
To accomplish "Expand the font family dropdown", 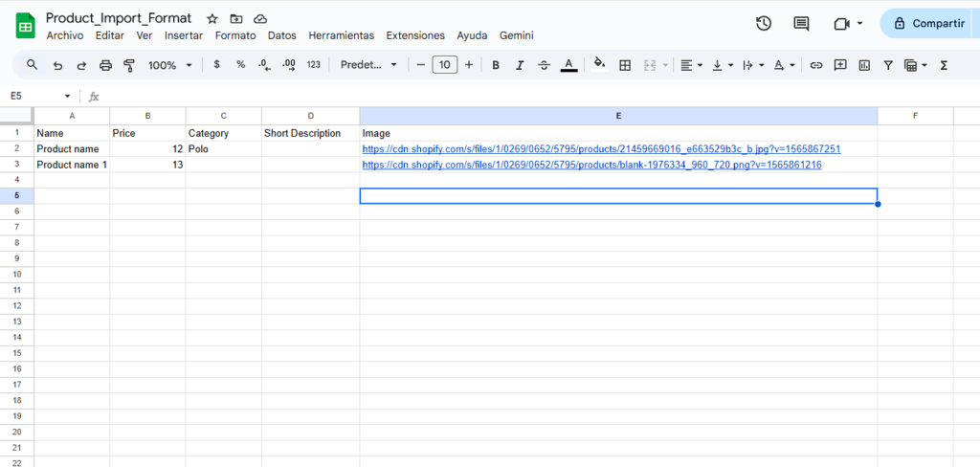I will (x=368, y=65).
